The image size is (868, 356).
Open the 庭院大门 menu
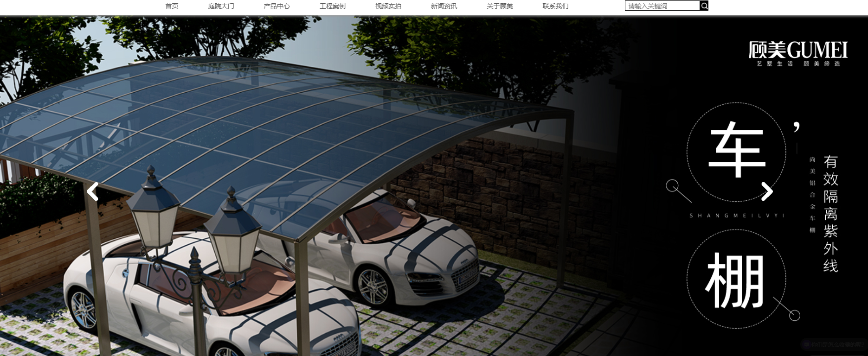coord(221,6)
